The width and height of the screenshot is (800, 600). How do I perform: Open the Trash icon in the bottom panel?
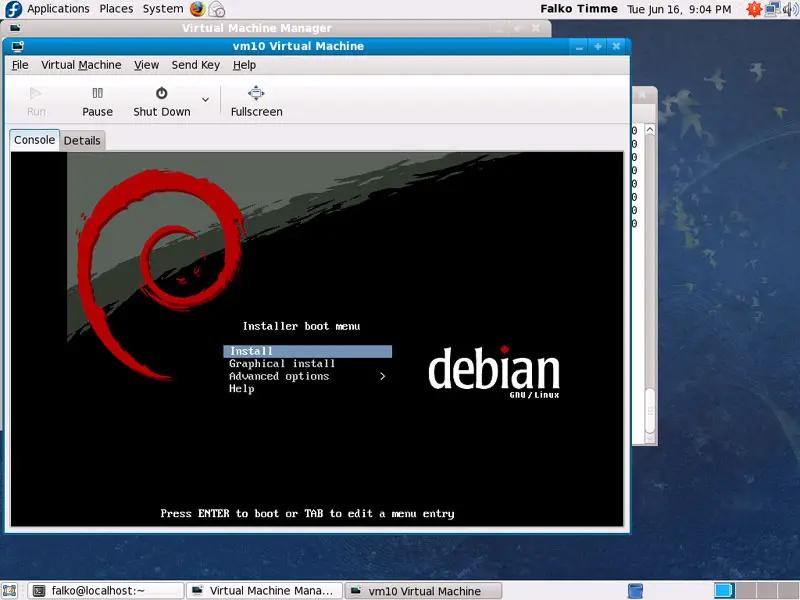point(635,591)
